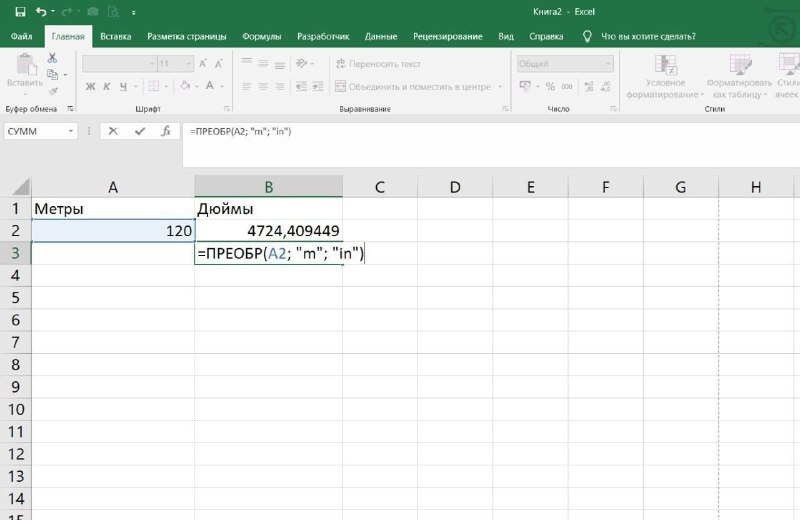This screenshot has width=800, height=520.
Task: Open the Вид tab
Action: pos(506,36)
